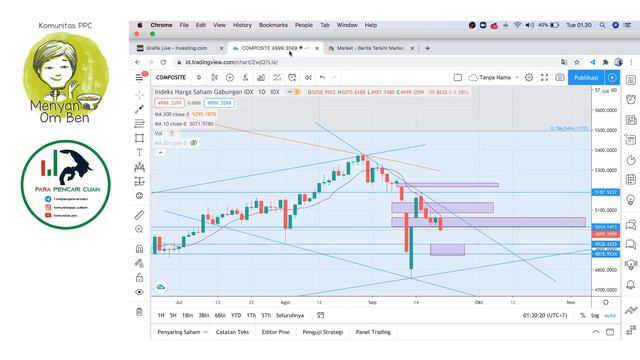Toggle percent scale mode
The image size is (640, 360).
[x=582, y=315]
